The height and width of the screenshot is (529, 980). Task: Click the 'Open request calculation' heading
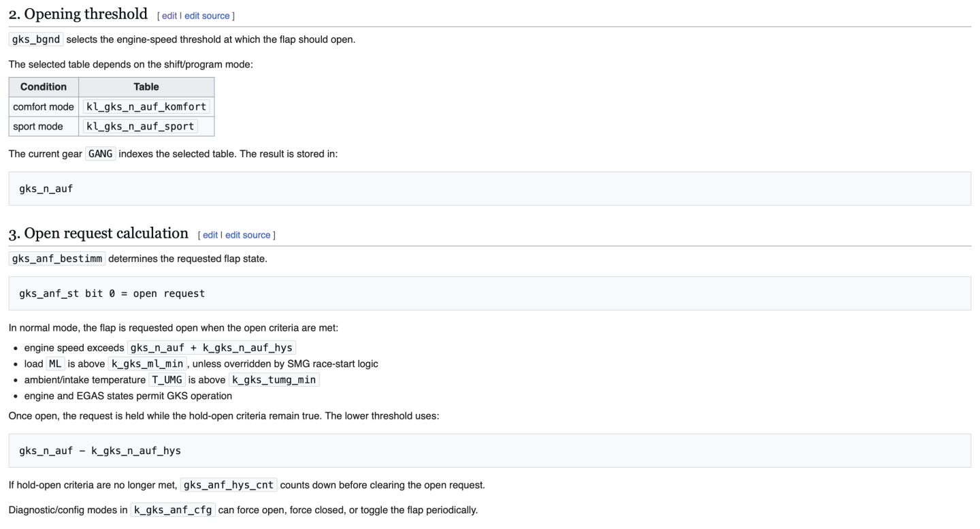(x=98, y=233)
